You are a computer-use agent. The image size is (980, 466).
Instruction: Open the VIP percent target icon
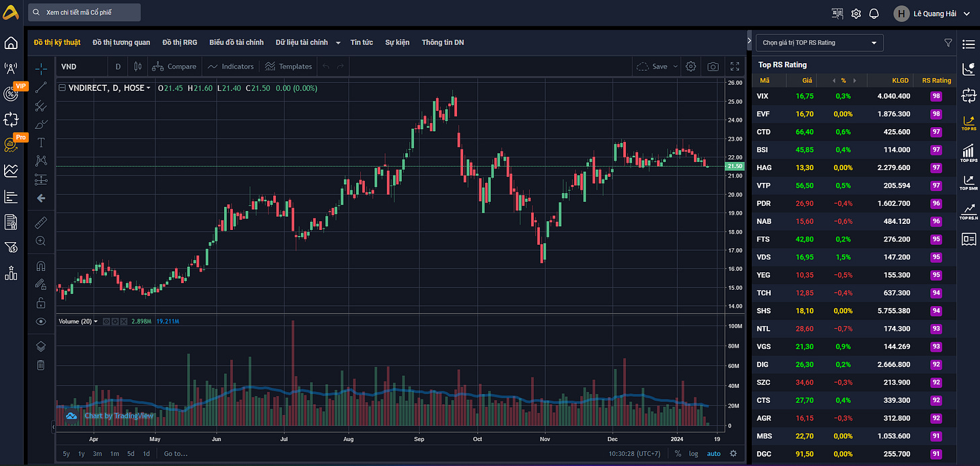tap(11, 94)
